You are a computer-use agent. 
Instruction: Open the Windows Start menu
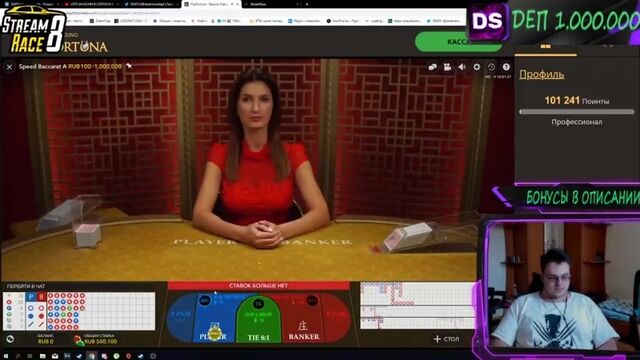pos(6,356)
